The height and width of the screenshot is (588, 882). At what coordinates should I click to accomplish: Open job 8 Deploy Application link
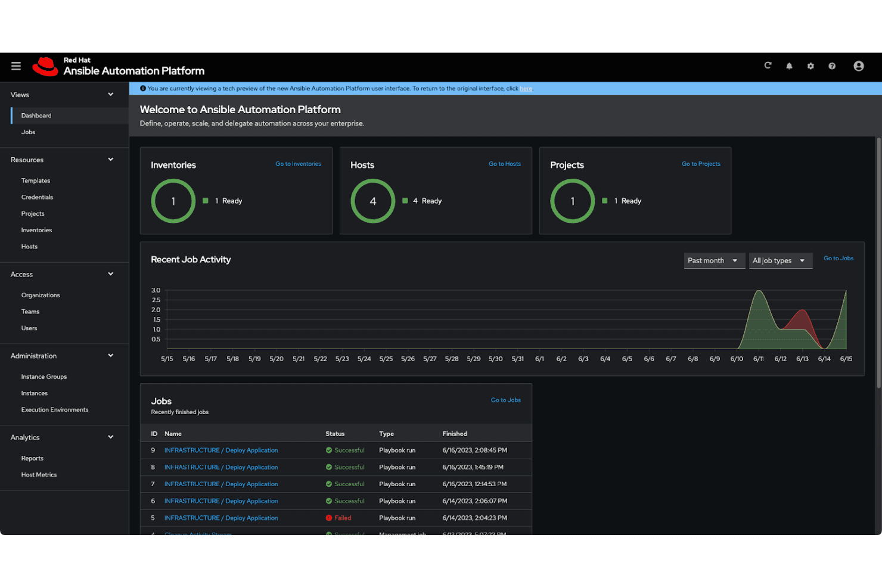221,468
